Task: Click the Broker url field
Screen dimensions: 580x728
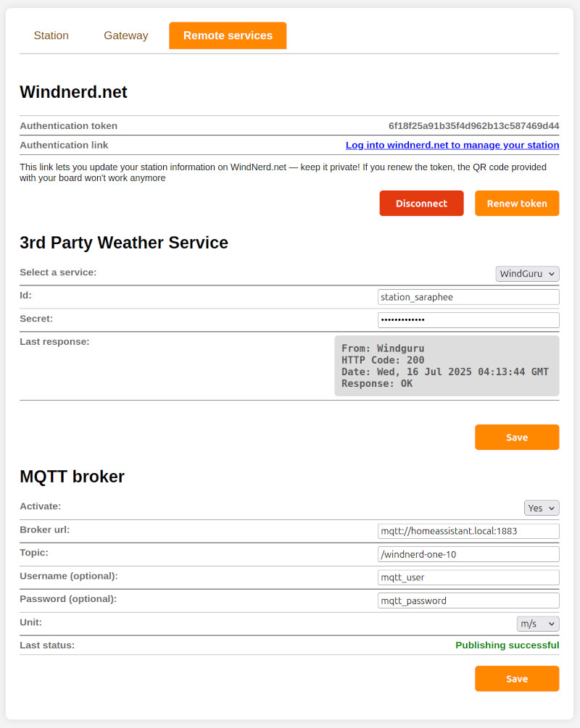Action: point(468,531)
